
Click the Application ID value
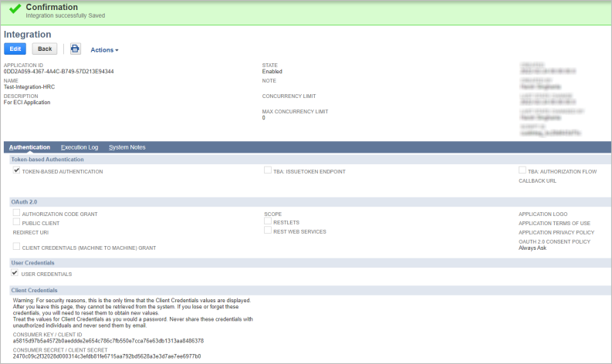[x=59, y=72]
